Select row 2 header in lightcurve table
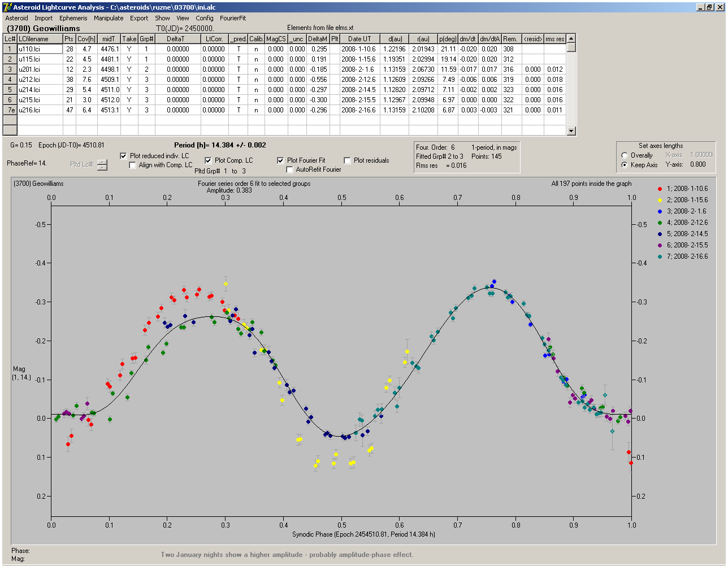Viewport: 728px width, 566px height. tap(10, 59)
